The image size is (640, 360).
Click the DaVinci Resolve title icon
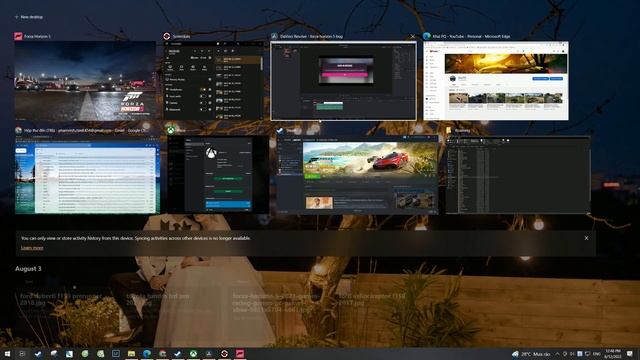274,36
